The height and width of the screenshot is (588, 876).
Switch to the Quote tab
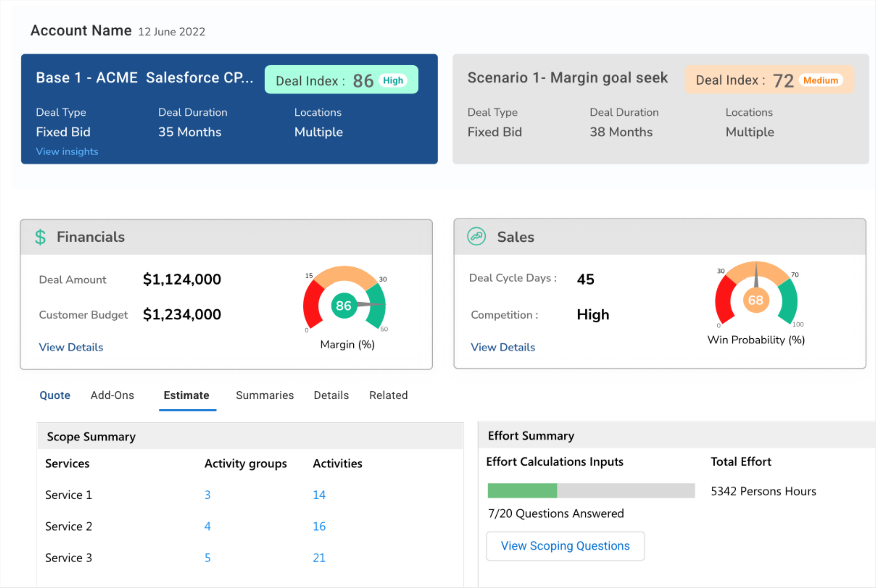55,395
